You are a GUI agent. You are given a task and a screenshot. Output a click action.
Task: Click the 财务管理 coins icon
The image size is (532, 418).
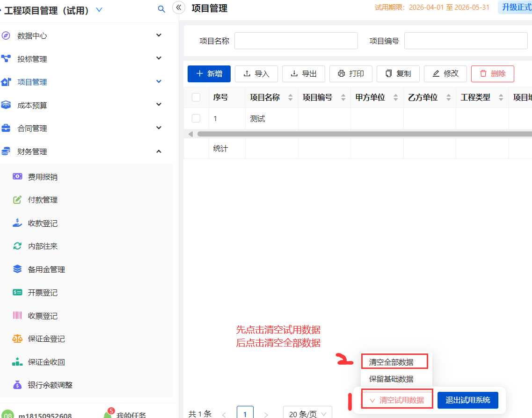[x=6, y=151]
